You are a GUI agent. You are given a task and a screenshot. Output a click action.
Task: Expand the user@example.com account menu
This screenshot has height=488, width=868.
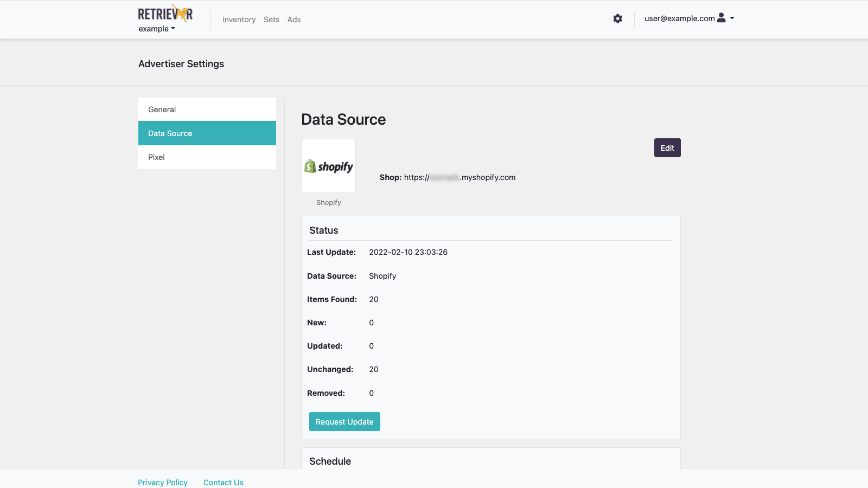click(x=679, y=18)
